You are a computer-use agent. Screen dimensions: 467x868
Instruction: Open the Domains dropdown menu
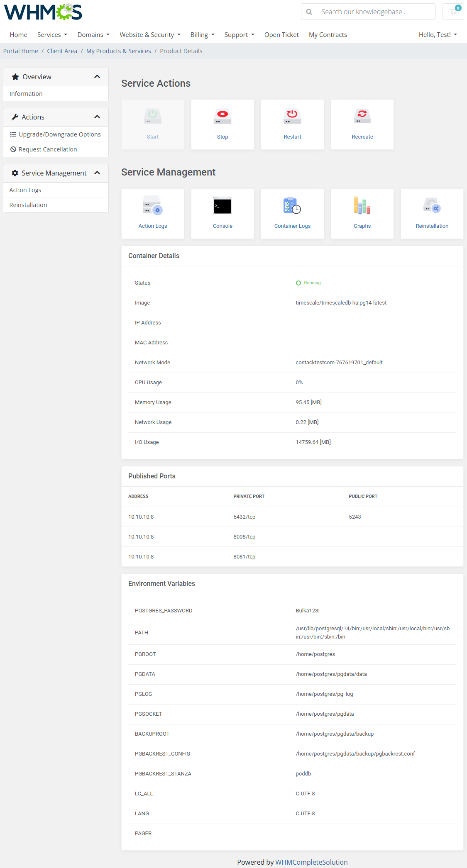93,35
